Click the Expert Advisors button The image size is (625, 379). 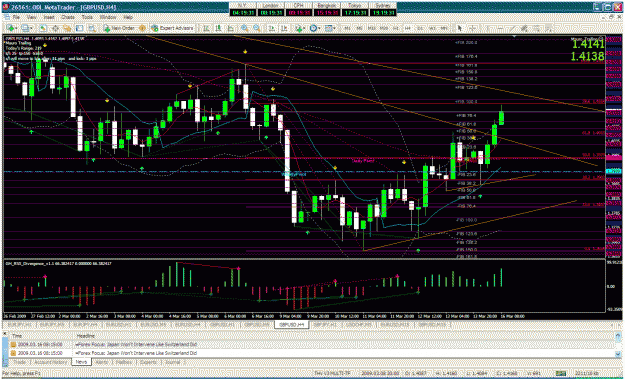tap(172, 28)
